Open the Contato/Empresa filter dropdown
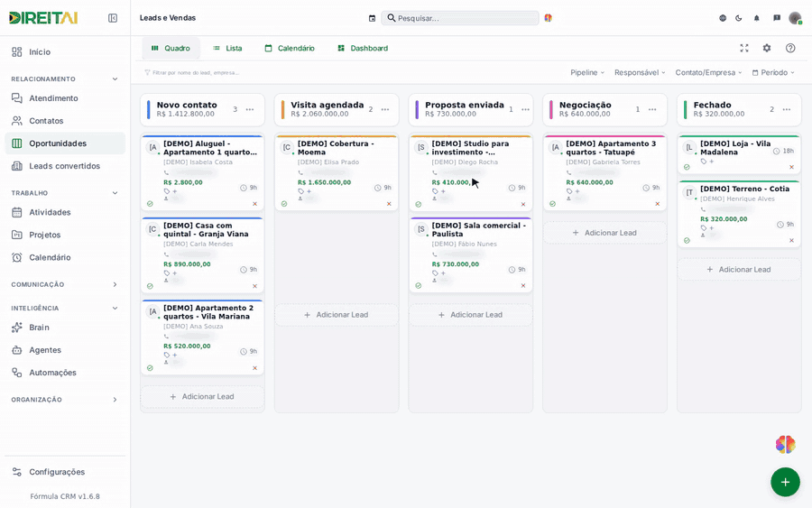This screenshot has width=812, height=508. point(708,72)
